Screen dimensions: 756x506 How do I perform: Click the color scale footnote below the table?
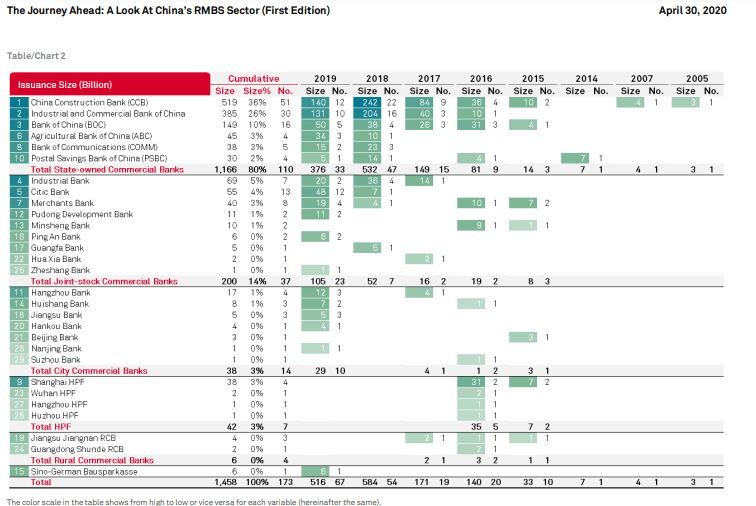(x=193, y=501)
